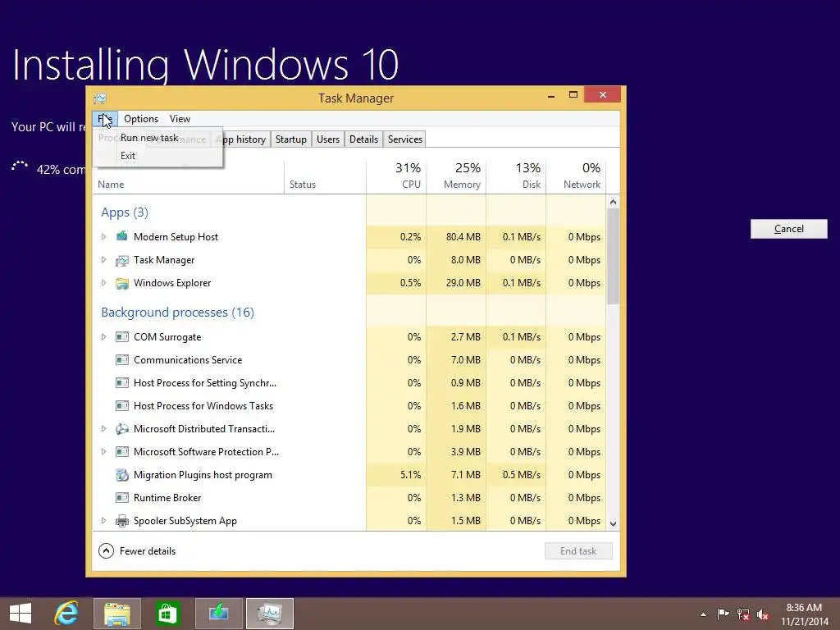Viewport: 840px width, 630px height.
Task: Expand Microsoft Distributed Transacti... row
Action: [104, 428]
